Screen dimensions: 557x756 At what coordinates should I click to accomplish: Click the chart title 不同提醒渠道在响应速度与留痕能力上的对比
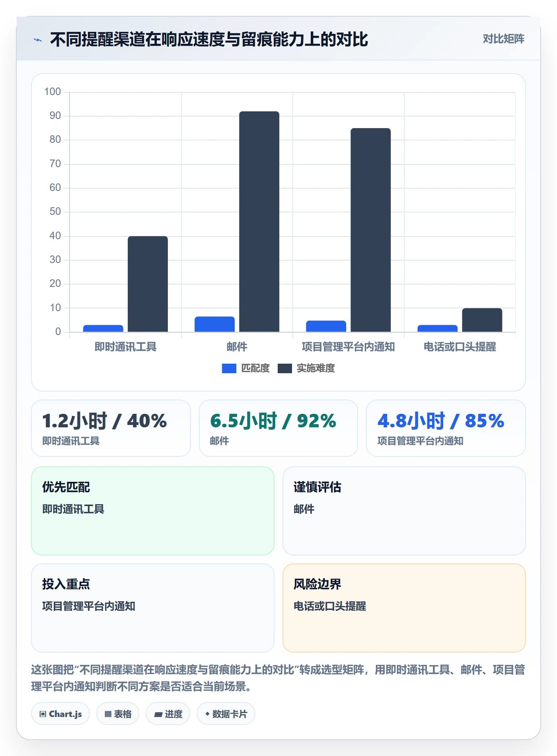click(209, 40)
